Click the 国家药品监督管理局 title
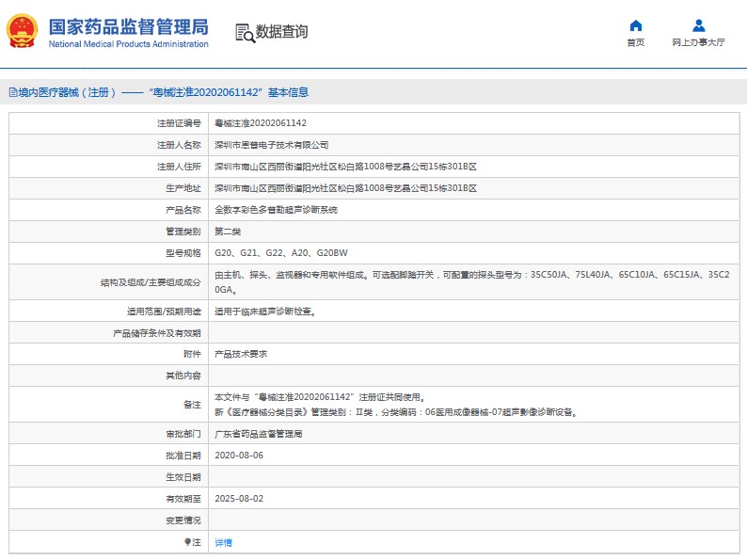Screen dimensions: 747x560 pos(129,27)
